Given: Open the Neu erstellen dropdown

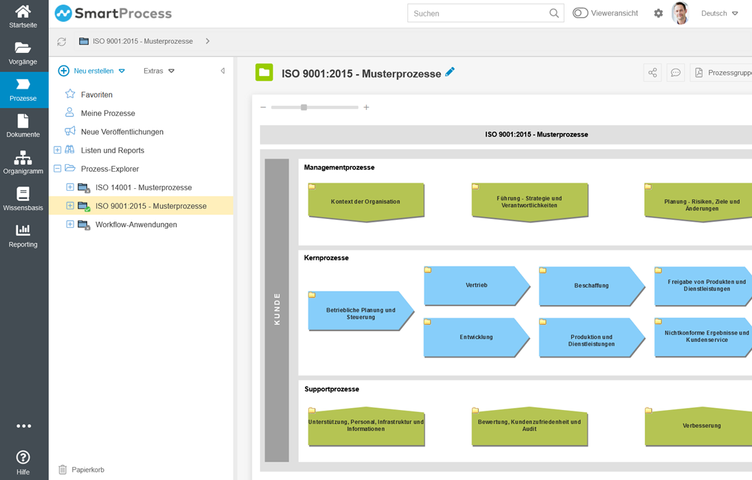Looking at the screenshot, I should pos(92,71).
